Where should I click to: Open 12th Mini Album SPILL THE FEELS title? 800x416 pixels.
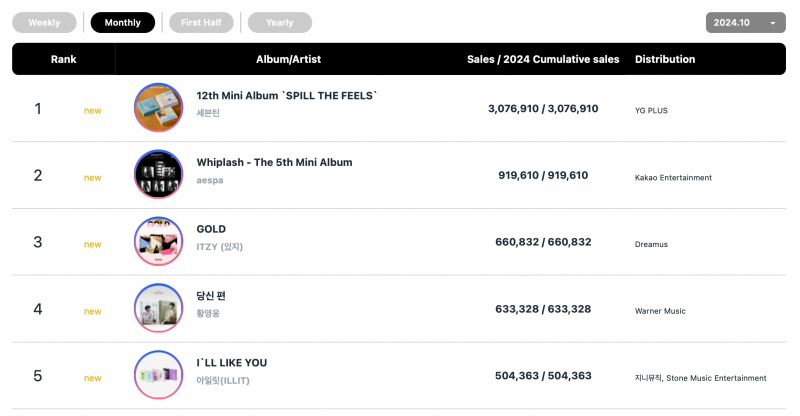287,95
